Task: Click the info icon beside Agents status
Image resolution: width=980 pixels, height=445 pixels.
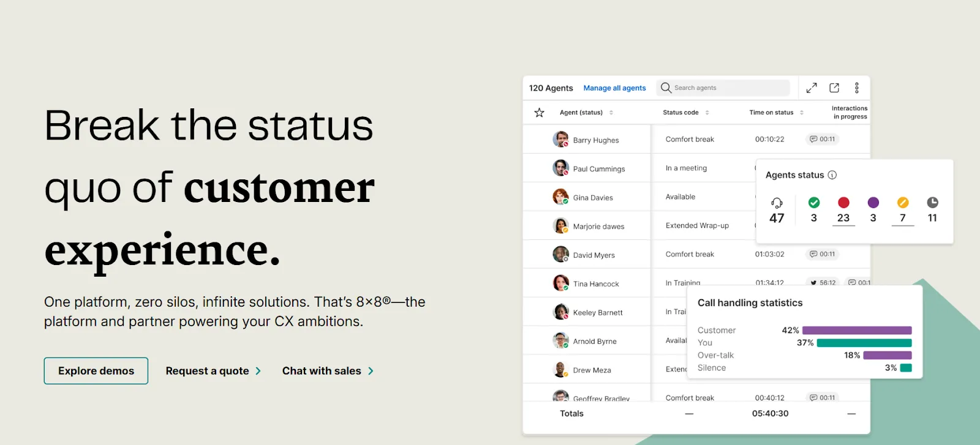Action: (832, 175)
